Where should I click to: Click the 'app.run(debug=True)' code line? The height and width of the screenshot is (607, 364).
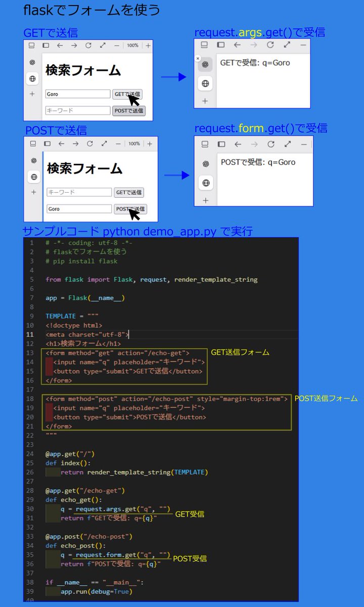[96, 591]
